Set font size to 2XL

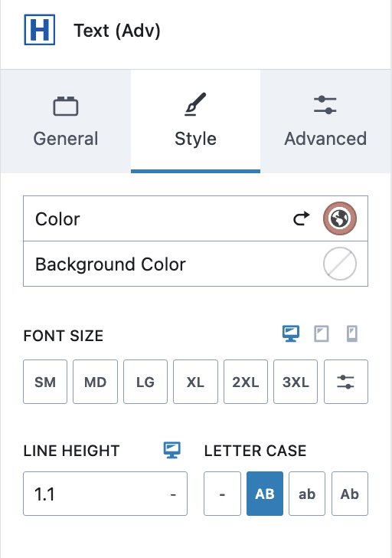point(246,382)
